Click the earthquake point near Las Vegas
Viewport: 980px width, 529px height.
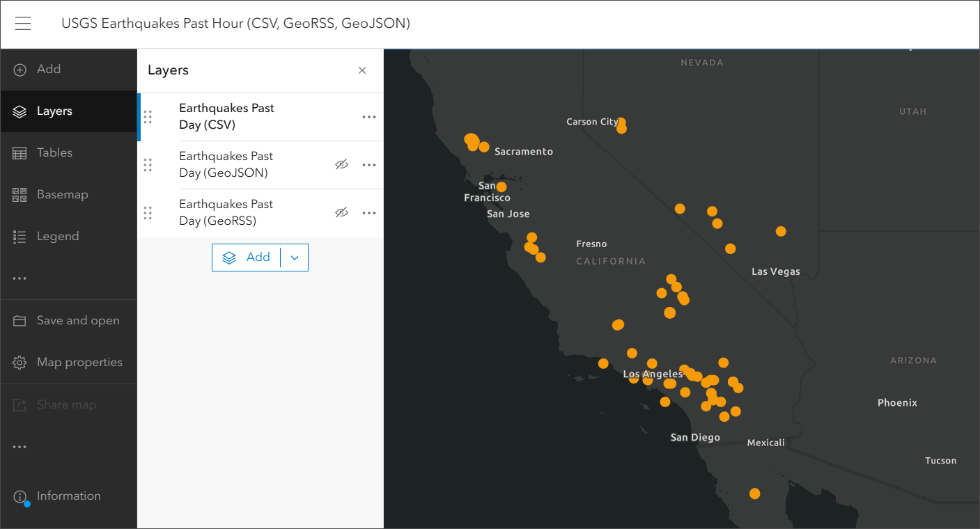[781, 231]
